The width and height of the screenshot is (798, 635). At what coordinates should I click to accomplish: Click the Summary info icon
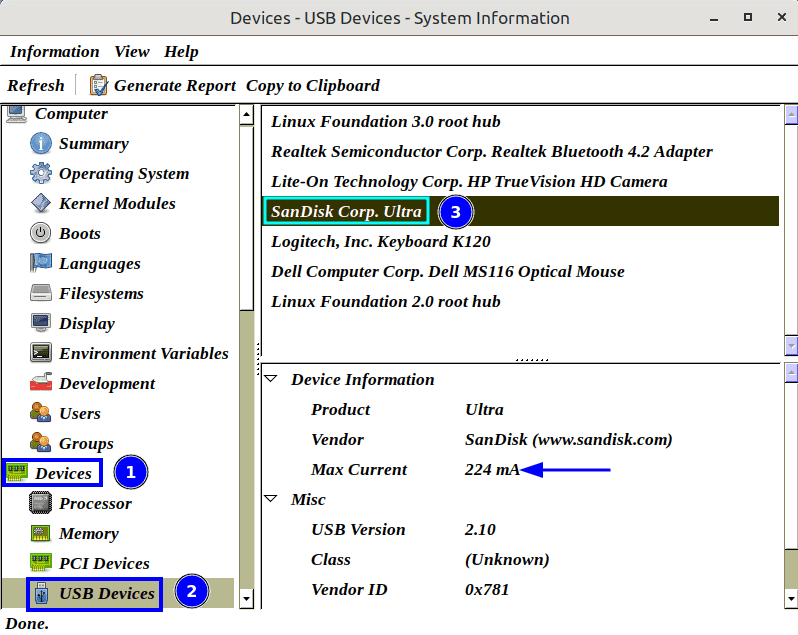[40, 143]
